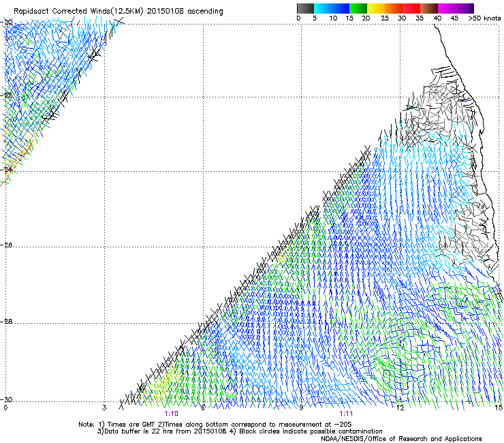This screenshot has height=443, width=504.
Task: Click the legend tick label '25'
Action: click(x=385, y=18)
